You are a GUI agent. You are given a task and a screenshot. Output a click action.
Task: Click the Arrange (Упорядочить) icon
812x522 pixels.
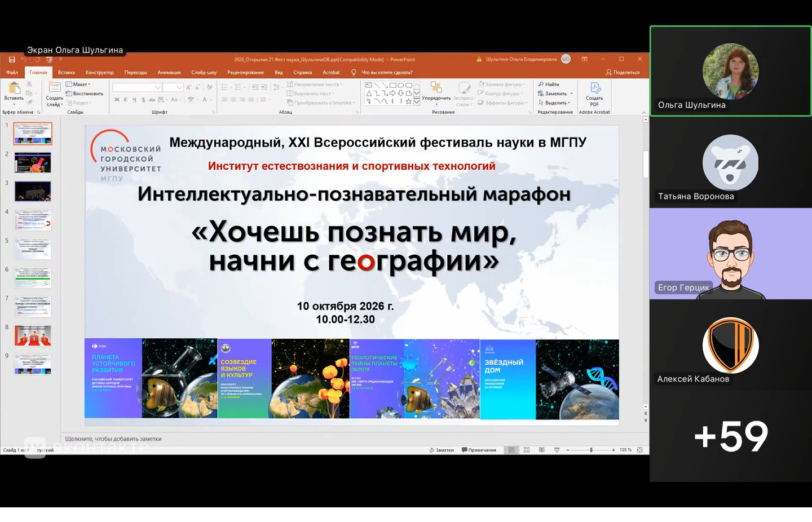pos(436,87)
